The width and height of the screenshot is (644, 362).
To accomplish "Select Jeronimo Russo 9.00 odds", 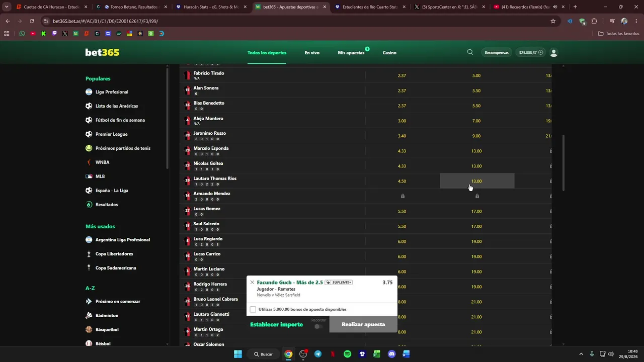I will click(476, 136).
